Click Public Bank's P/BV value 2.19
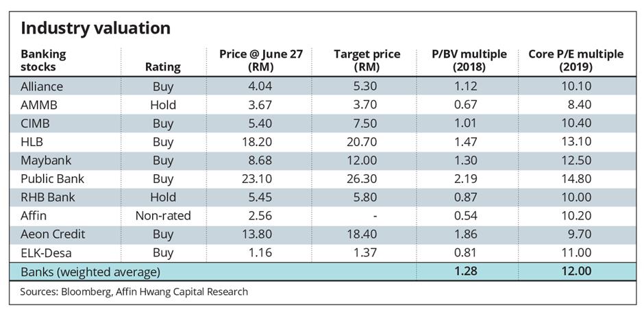 coord(469,179)
